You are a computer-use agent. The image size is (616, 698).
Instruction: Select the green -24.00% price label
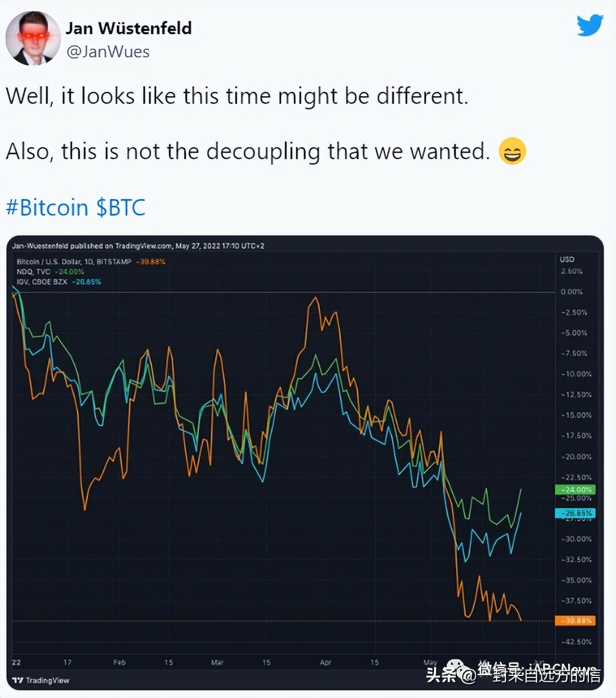coord(575,489)
